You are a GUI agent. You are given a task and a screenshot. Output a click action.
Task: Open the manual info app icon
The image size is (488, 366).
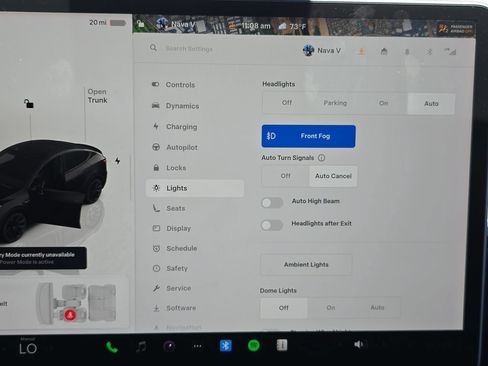pos(282,345)
